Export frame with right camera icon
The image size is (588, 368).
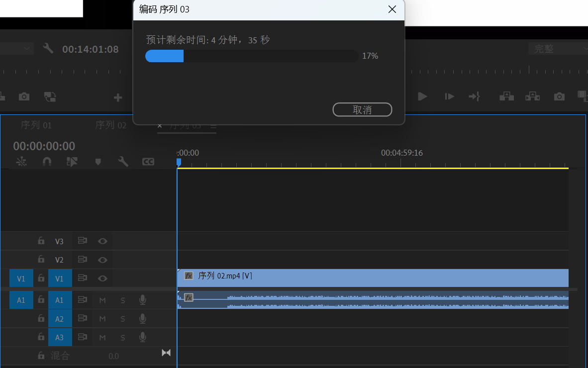coord(559,96)
